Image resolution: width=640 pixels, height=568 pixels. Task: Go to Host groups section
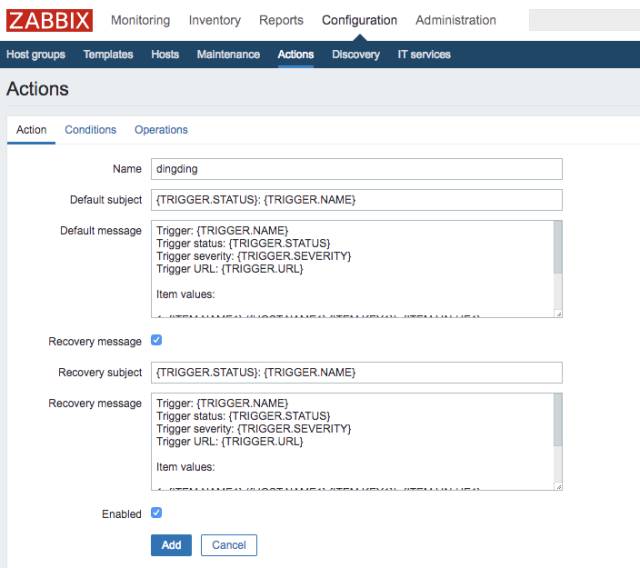click(x=36, y=54)
